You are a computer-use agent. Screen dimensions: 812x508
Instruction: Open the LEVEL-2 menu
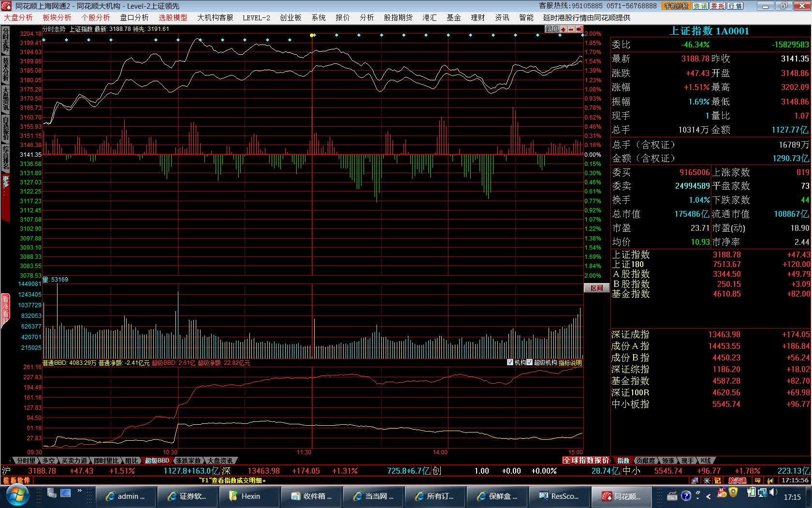tap(256, 17)
